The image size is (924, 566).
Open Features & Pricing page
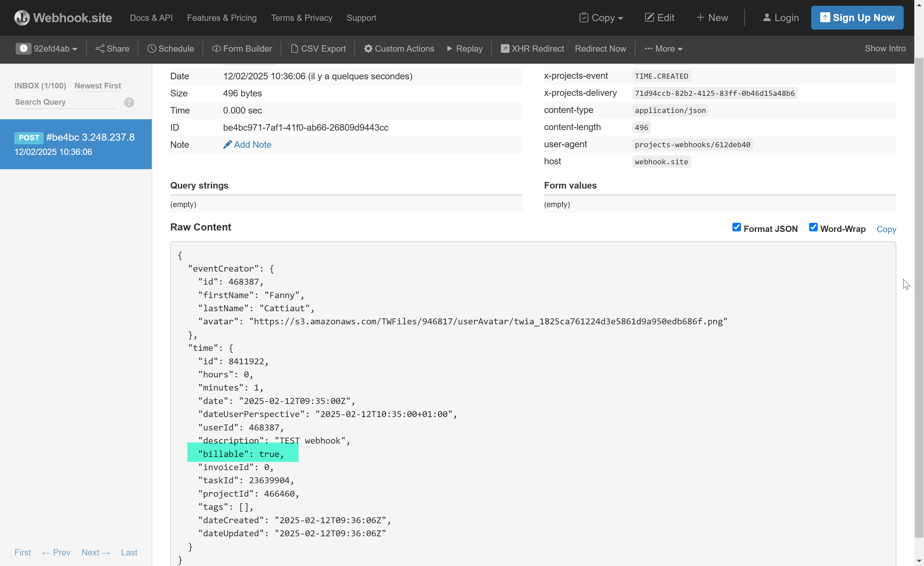click(x=222, y=18)
